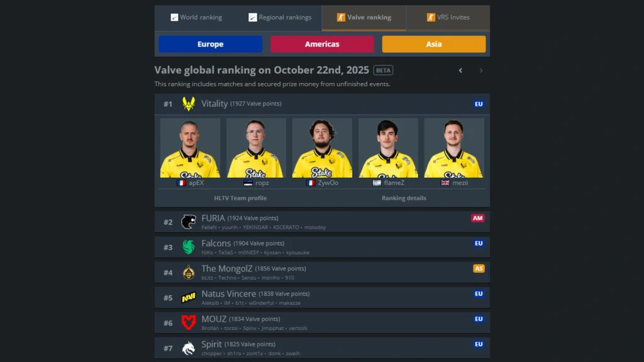Expand the FURIA ranking row

click(322, 222)
